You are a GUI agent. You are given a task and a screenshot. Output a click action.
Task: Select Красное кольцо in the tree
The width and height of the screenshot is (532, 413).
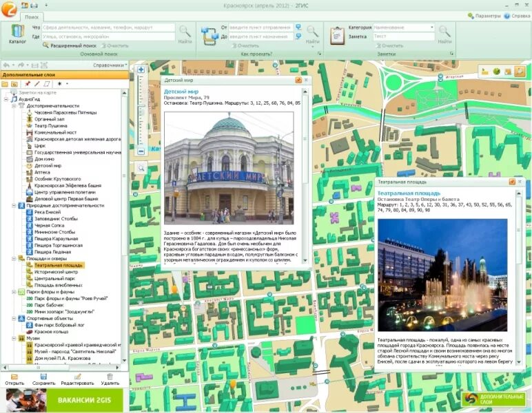coord(51,332)
